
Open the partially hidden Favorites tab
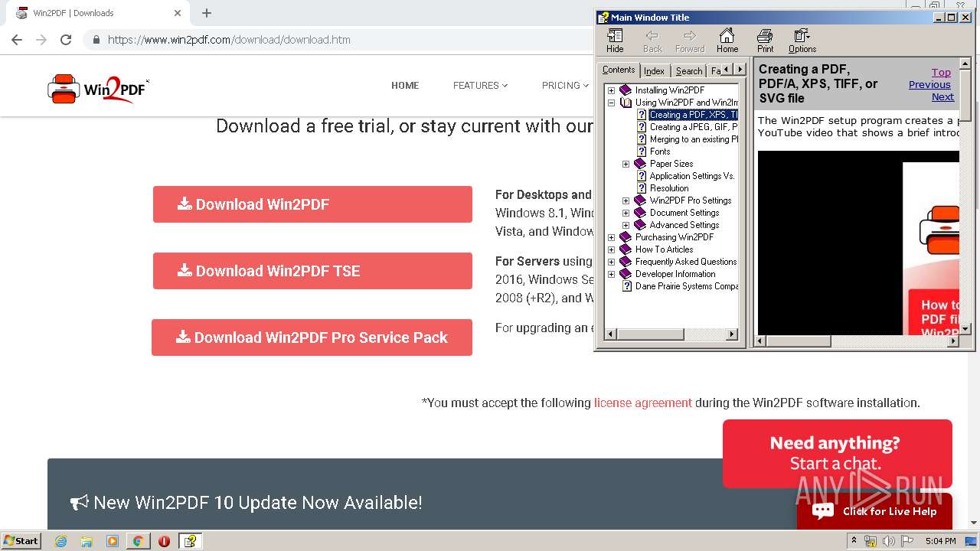(x=714, y=71)
